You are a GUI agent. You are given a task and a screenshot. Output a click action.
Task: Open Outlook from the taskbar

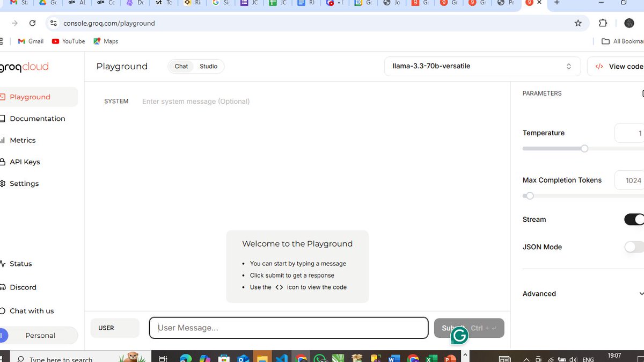[242, 358]
